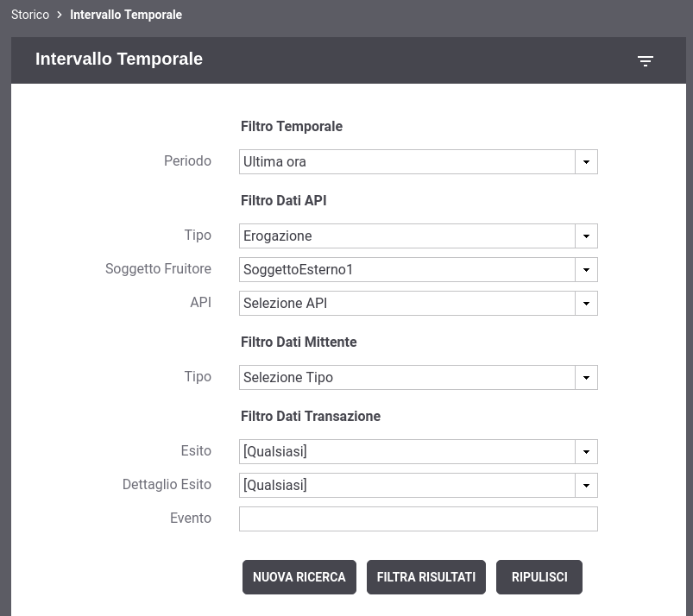Expand the API selection dropdown arrow
This screenshot has width=693, height=616.
click(x=586, y=303)
